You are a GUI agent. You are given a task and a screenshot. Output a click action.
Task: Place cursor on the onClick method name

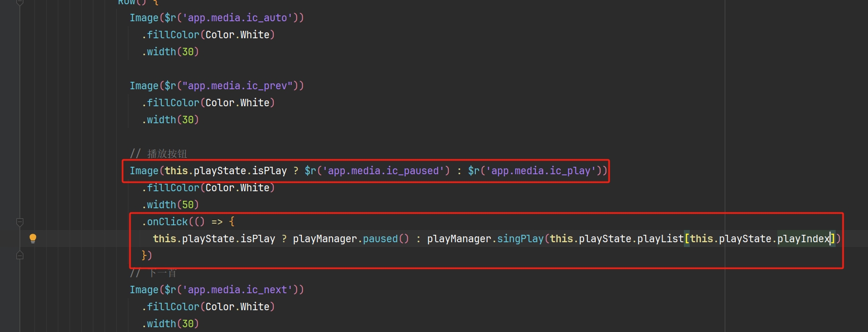pos(167,222)
